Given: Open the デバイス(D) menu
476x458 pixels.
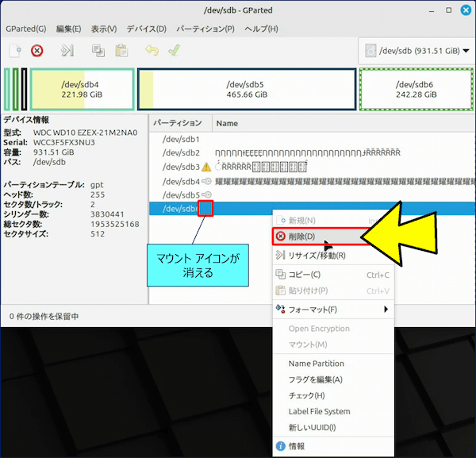Looking at the screenshot, I should coord(146,29).
